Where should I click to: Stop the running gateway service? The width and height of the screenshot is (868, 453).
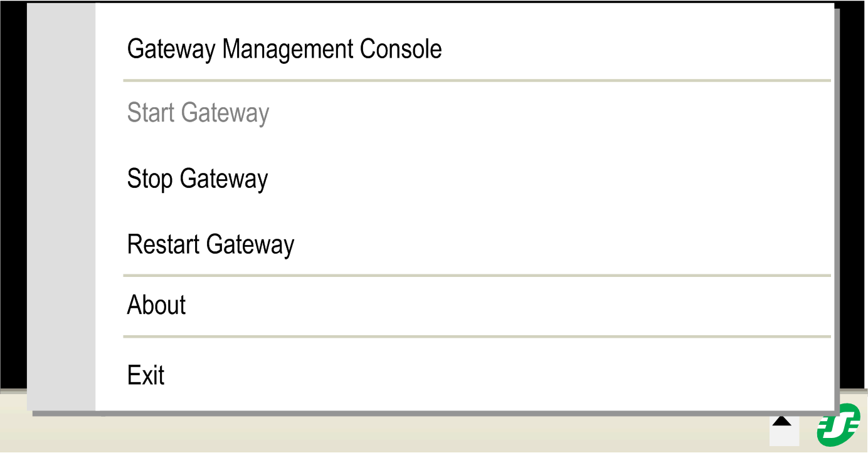tap(198, 179)
